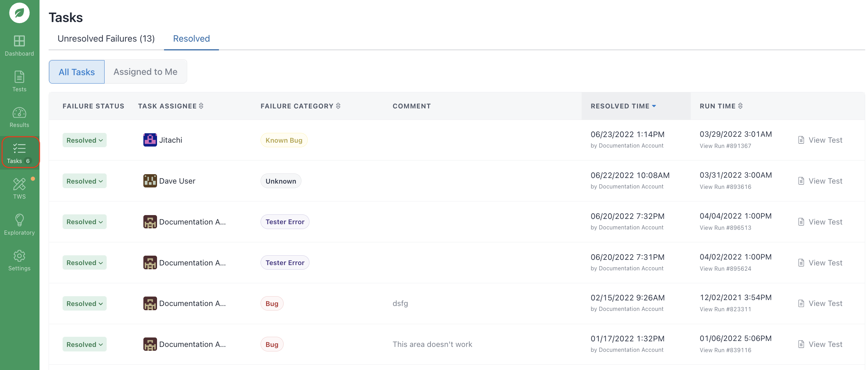Click Dave User's avatar icon

tap(150, 181)
